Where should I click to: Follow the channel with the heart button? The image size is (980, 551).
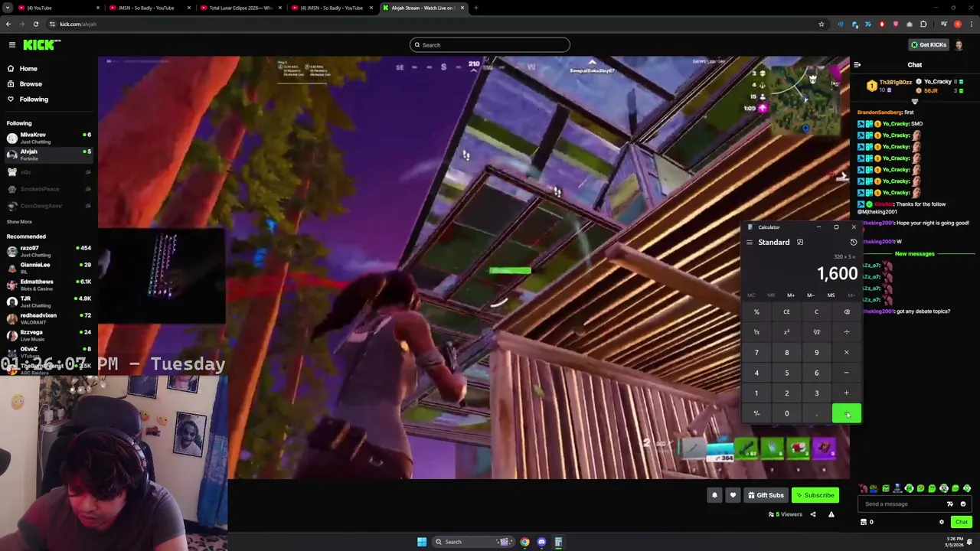(733, 495)
